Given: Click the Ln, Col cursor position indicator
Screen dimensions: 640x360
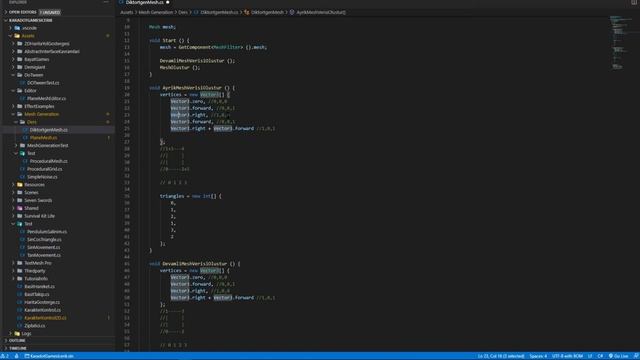Looking at the screenshot, I should (x=501, y=356).
